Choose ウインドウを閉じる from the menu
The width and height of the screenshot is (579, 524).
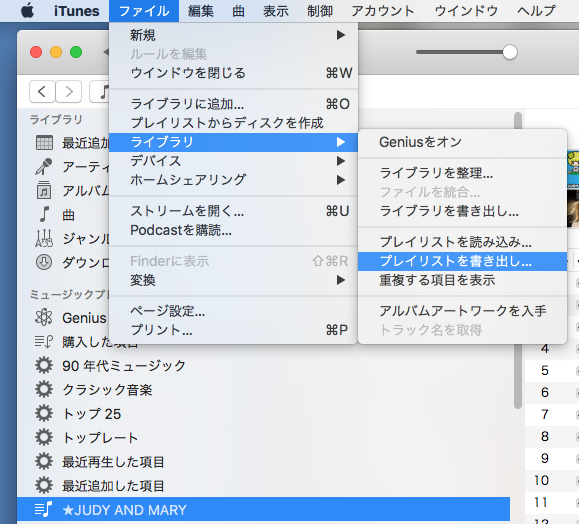pos(233,73)
